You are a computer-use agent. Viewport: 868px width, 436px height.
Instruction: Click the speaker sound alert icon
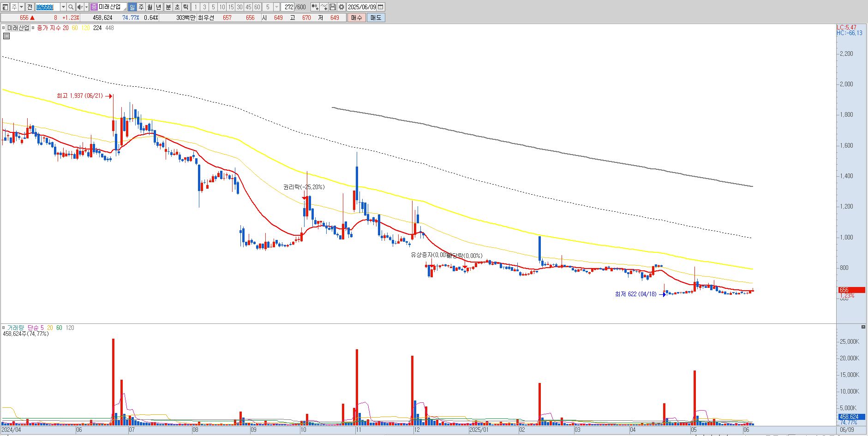80,7
